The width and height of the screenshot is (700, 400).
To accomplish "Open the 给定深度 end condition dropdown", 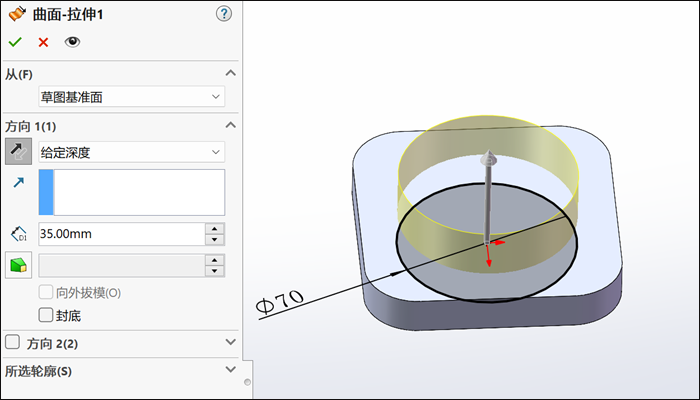I will click(x=131, y=152).
